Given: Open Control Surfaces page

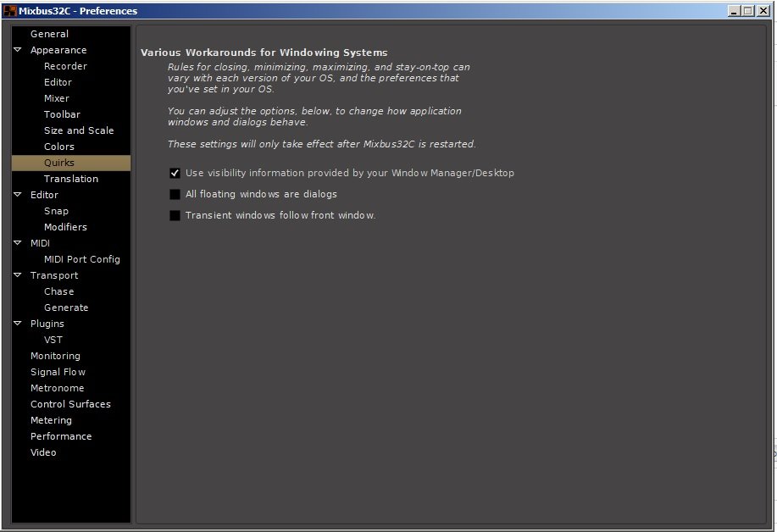Looking at the screenshot, I should pos(70,404).
